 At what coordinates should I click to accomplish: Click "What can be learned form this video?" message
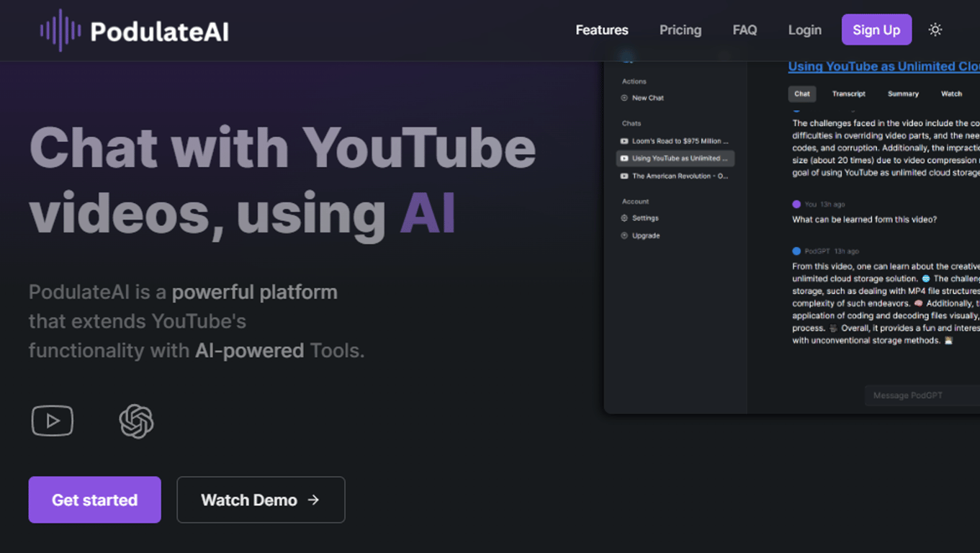(x=865, y=220)
